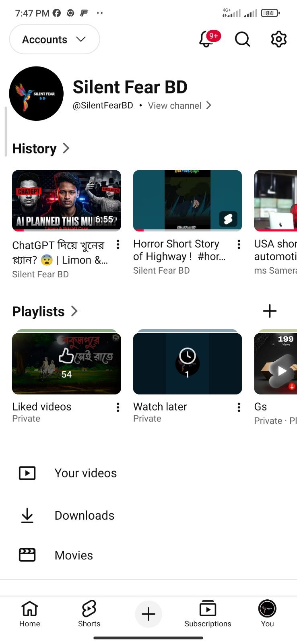Viewport: 297px width, 644px height.
Task: Open options for Watch later playlist
Action: [239, 407]
